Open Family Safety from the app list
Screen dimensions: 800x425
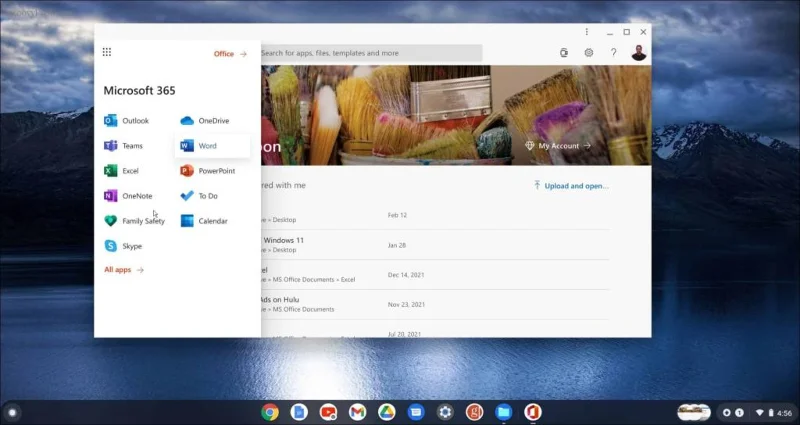point(134,221)
